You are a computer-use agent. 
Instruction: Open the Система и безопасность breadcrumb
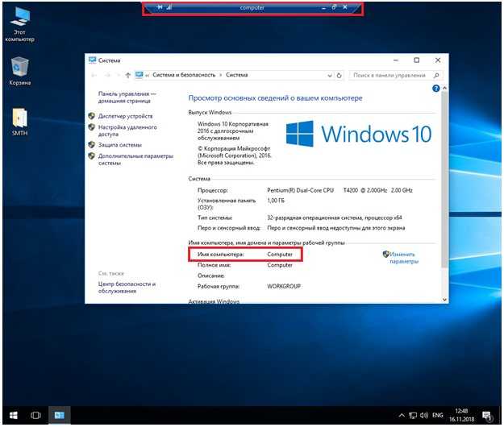click(184, 75)
